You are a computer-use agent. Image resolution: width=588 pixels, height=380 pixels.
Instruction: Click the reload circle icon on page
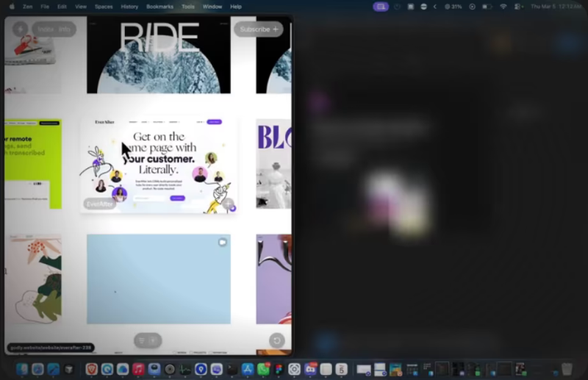click(x=276, y=340)
